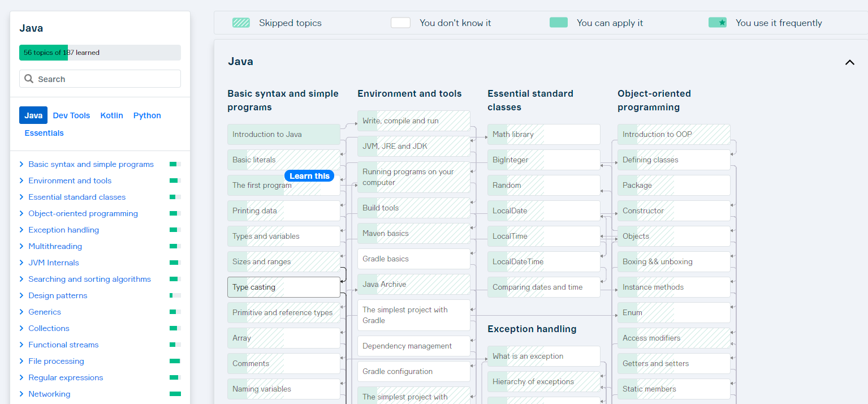Open the Dev Tools tab
Screen dimensions: 868x404
click(71, 115)
